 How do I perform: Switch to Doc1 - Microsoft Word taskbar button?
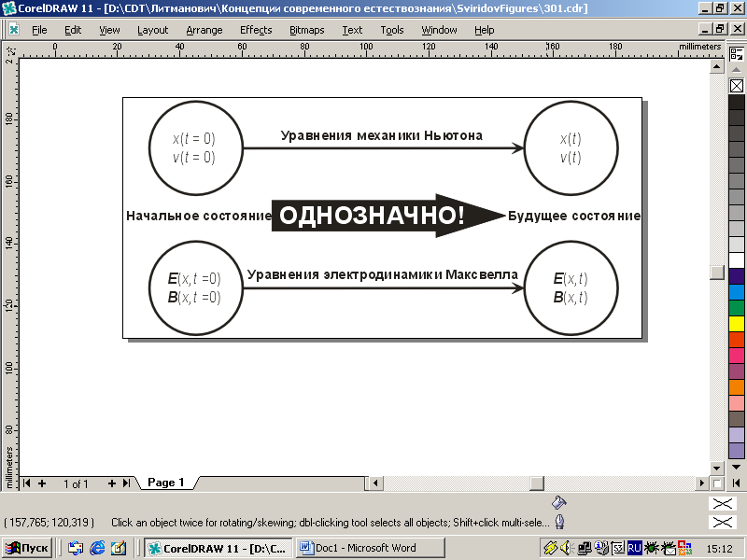371,548
